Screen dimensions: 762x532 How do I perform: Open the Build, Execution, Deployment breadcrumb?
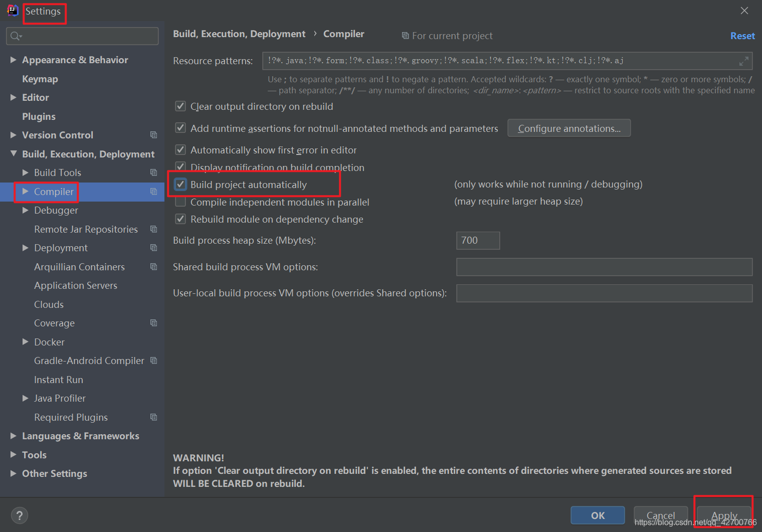[239, 34]
